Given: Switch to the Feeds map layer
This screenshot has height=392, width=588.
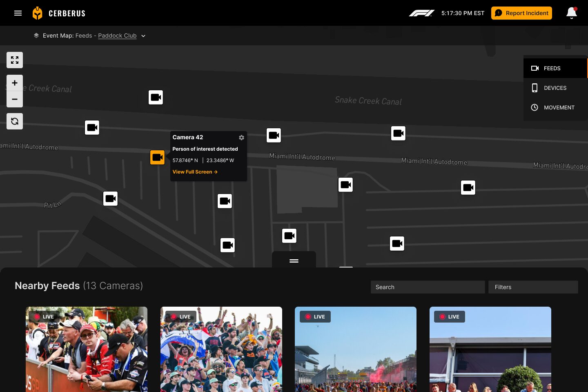Looking at the screenshot, I should coord(555,68).
